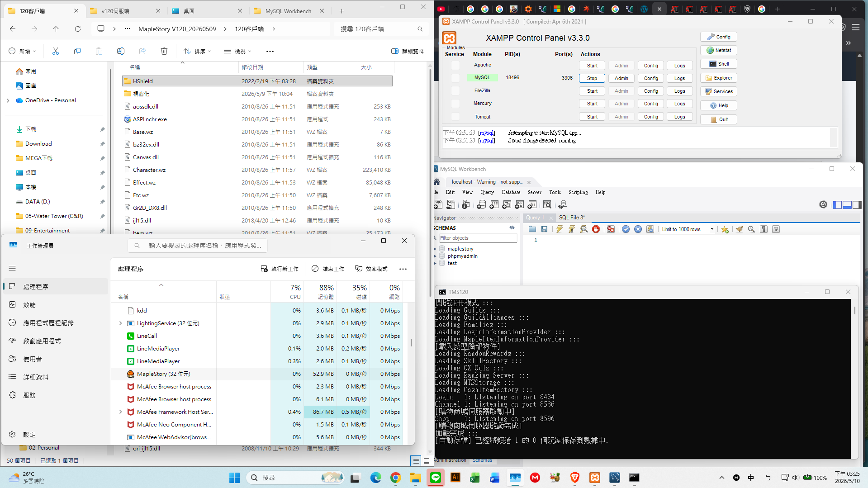
Task: Expand the maplestory schema tree
Action: pyautogui.click(x=436, y=249)
